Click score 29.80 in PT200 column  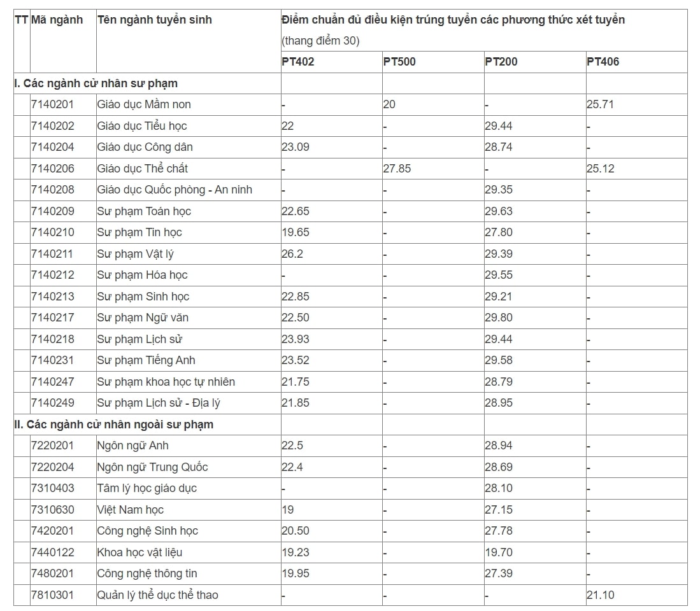coord(499,318)
